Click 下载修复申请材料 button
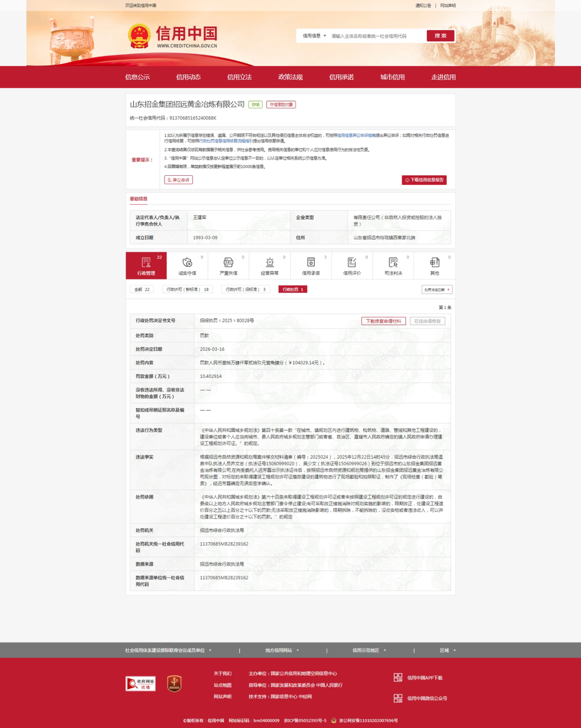 click(x=384, y=321)
